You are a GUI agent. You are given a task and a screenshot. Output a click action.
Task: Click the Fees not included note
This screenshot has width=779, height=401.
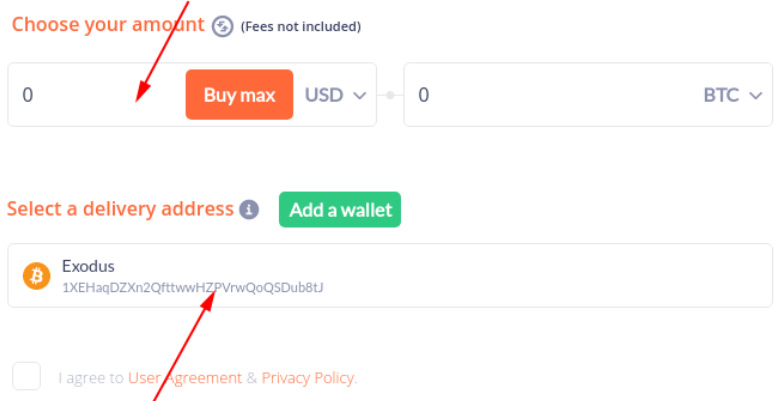pyautogui.click(x=301, y=26)
